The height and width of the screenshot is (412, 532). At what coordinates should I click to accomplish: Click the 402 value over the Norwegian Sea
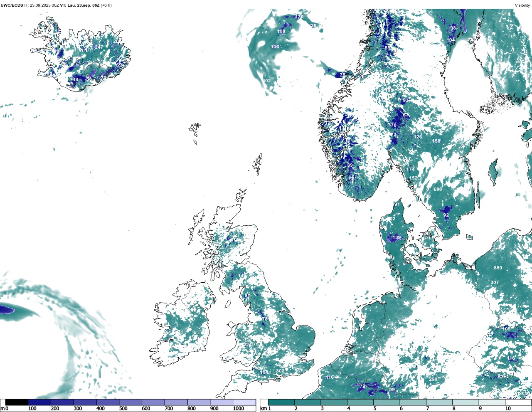267,81
